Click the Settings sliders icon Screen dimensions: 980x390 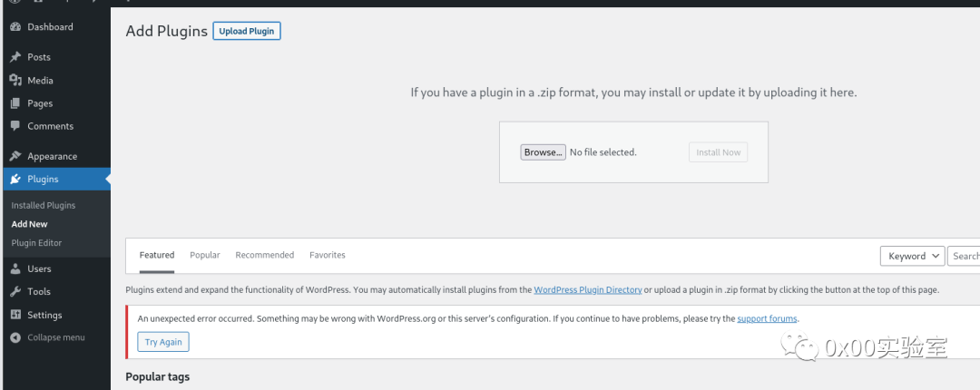tap(15, 315)
